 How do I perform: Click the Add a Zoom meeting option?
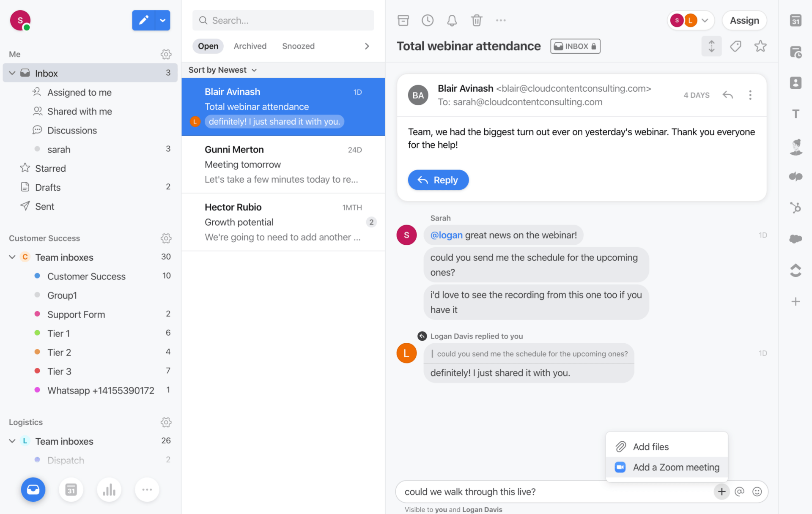[676, 467]
